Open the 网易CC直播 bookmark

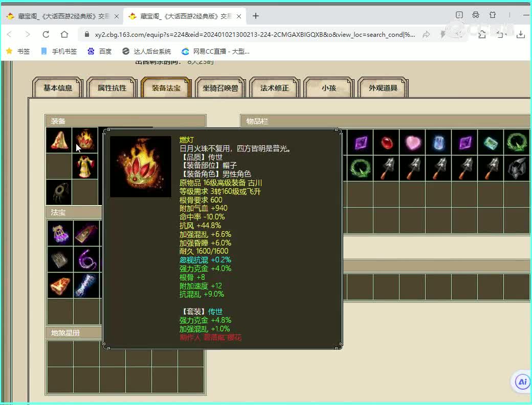click(216, 51)
